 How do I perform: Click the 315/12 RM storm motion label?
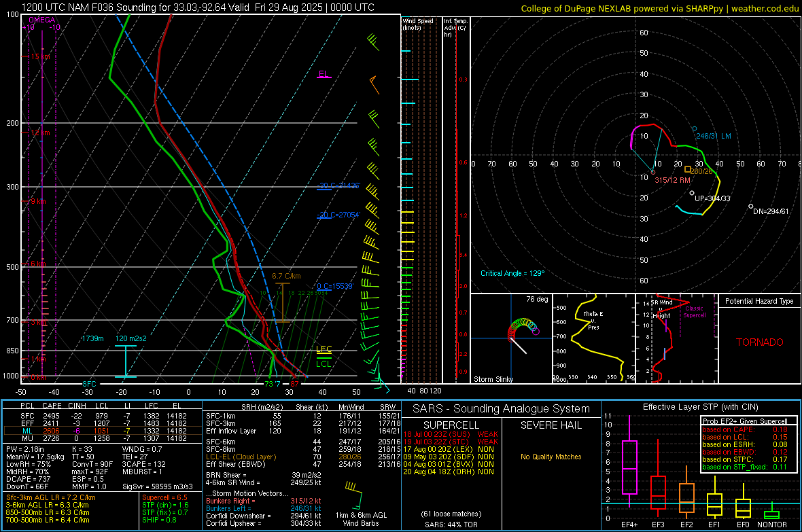click(x=673, y=180)
